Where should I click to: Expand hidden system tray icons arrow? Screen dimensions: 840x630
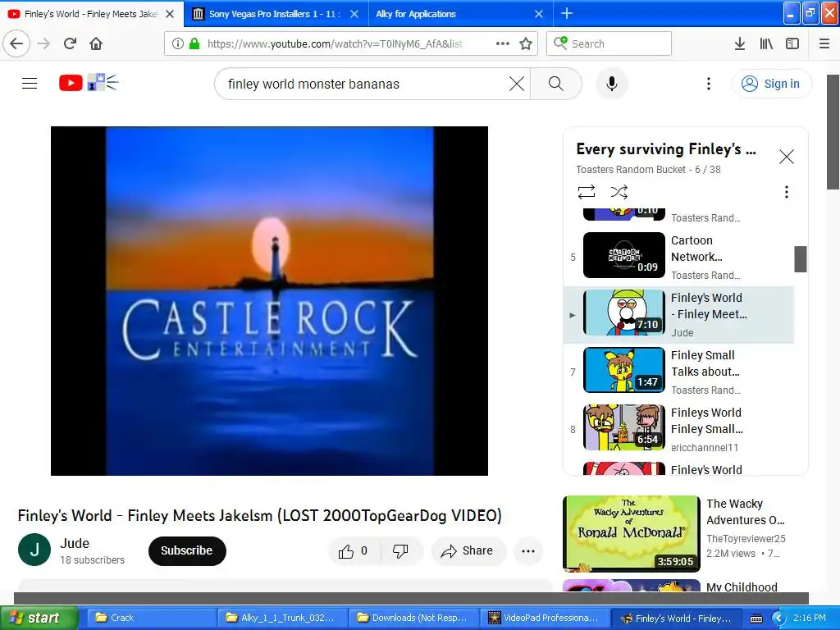pyautogui.click(x=778, y=619)
